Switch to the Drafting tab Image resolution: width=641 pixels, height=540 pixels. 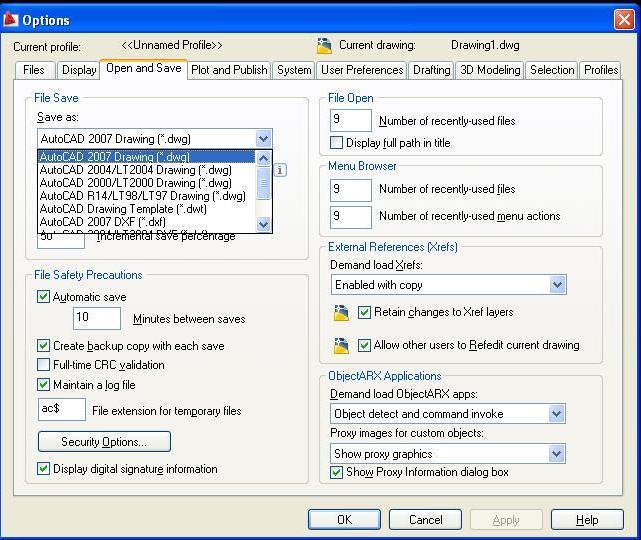[432, 70]
